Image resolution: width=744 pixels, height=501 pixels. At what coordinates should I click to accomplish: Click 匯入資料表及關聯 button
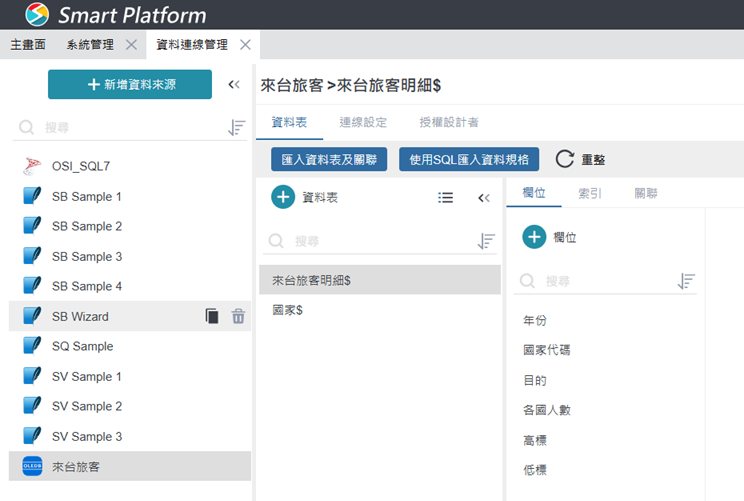329,159
